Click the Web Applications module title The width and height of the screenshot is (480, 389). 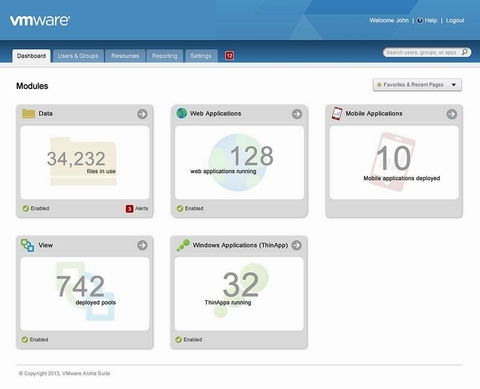click(215, 114)
